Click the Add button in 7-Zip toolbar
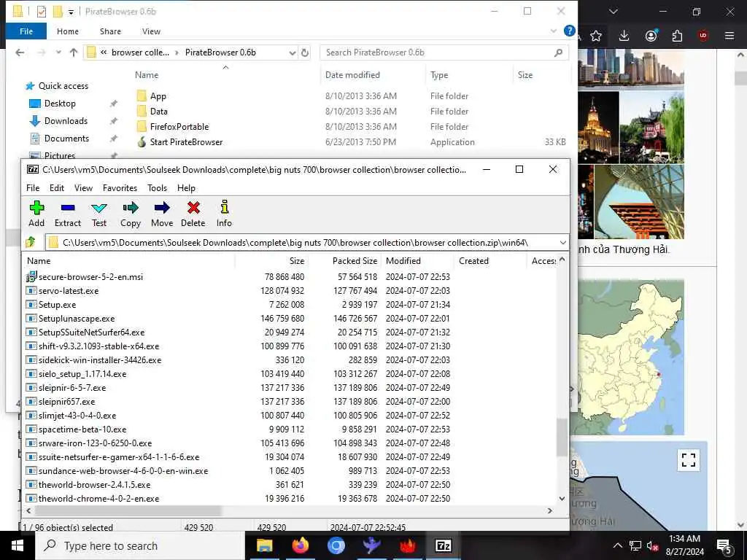747x560 pixels. pos(36,214)
